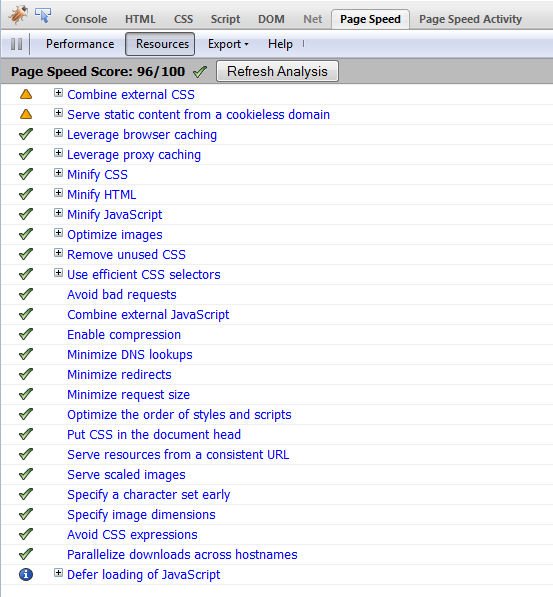This screenshot has width=553, height=597.
Task: Expand the Defer loading of JavaScript rule
Action: [58, 573]
